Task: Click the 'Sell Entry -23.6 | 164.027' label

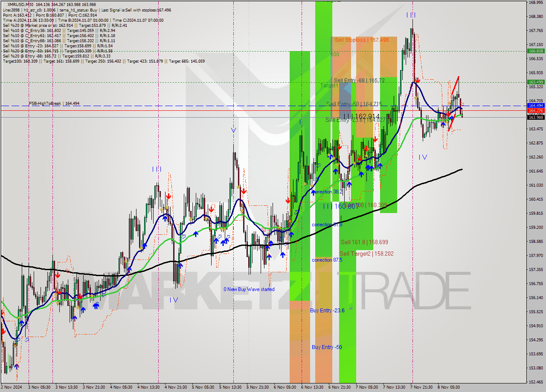Action: [x=355, y=120]
